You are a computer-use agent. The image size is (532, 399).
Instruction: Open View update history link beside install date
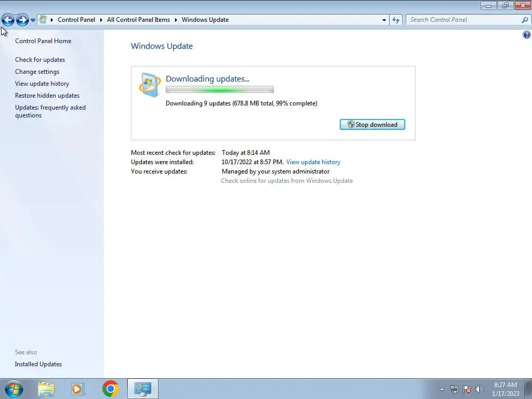pyautogui.click(x=313, y=162)
